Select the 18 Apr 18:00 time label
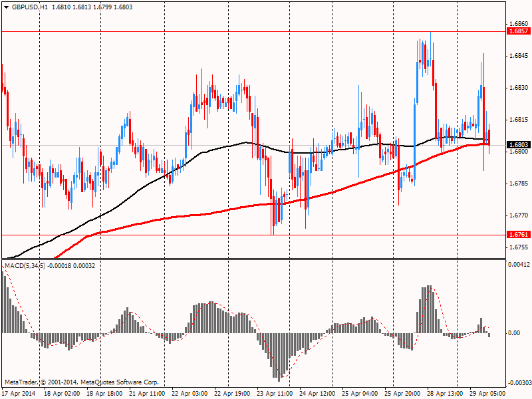Image resolution: width=532 pixels, height=399 pixels. pos(104,394)
